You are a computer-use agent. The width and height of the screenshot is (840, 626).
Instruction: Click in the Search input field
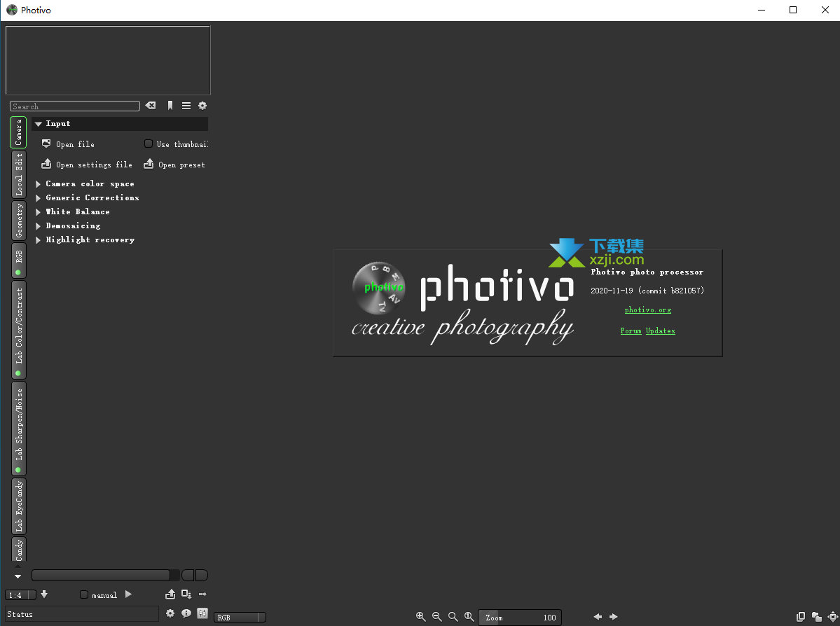75,106
